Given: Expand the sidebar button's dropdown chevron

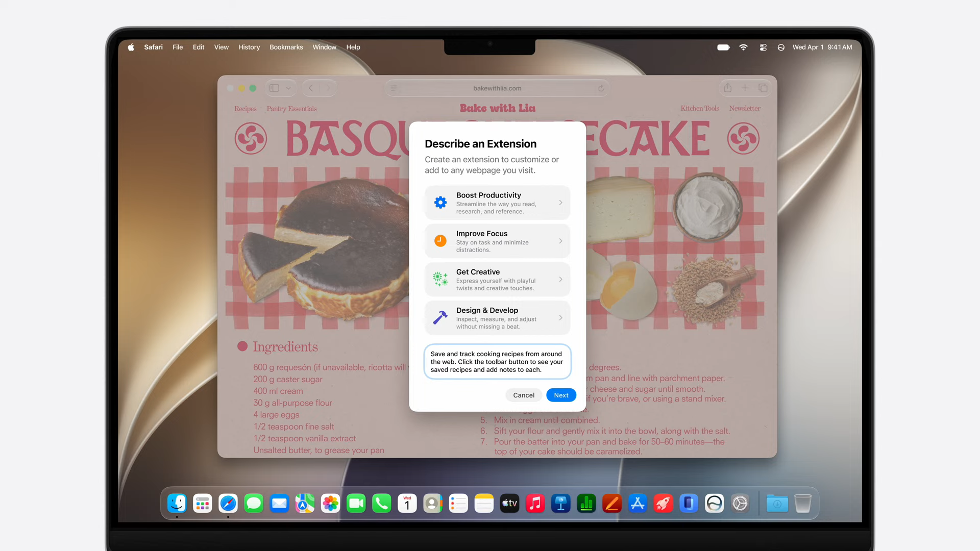Looking at the screenshot, I should click(288, 88).
